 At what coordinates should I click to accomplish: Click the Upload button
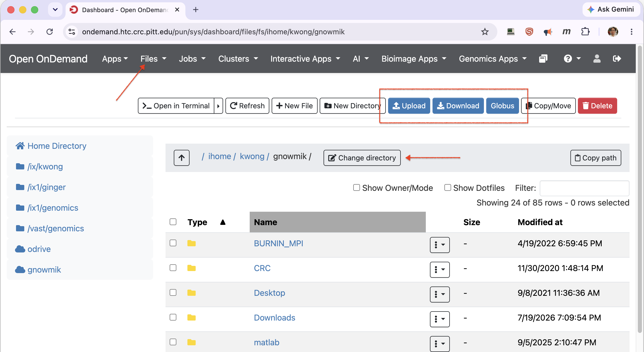409,106
